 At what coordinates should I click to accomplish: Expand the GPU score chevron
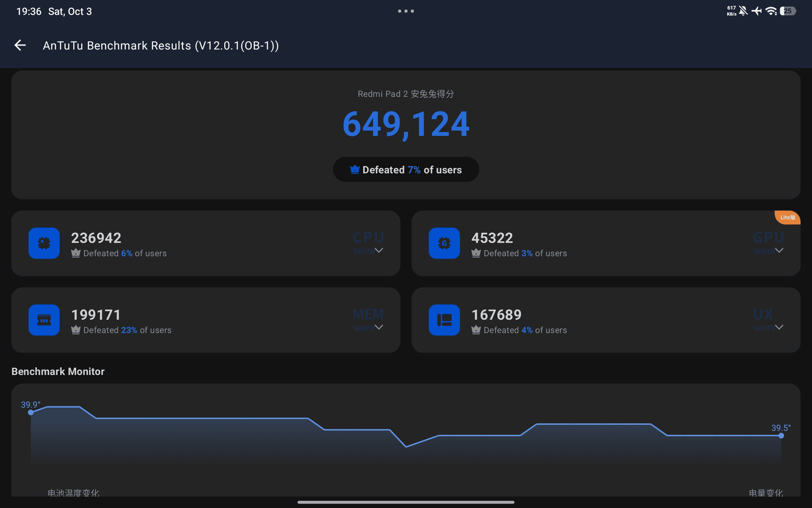(779, 250)
